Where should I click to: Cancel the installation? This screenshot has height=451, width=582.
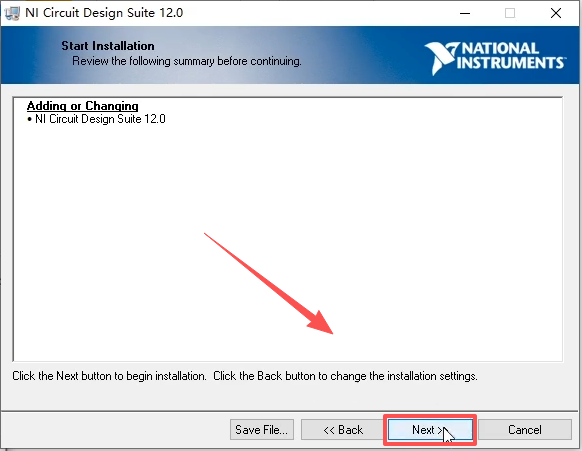pyautogui.click(x=524, y=430)
